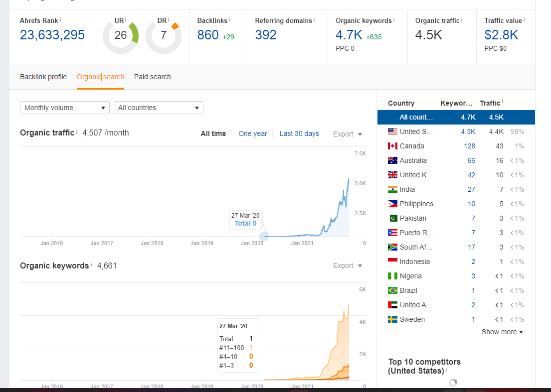
Task: Click the United Arab Emirates flag icon
Action: [392, 305]
